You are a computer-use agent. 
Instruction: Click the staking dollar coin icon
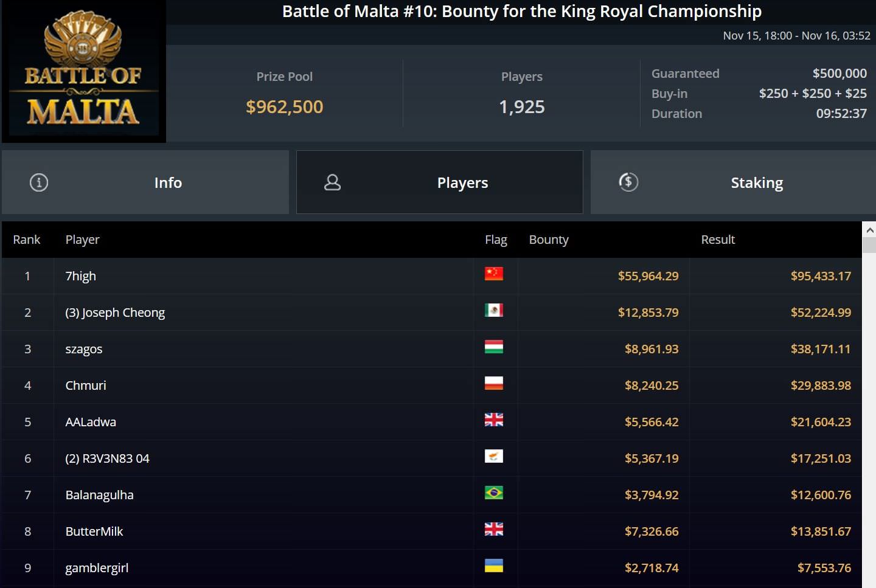coord(628,182)
